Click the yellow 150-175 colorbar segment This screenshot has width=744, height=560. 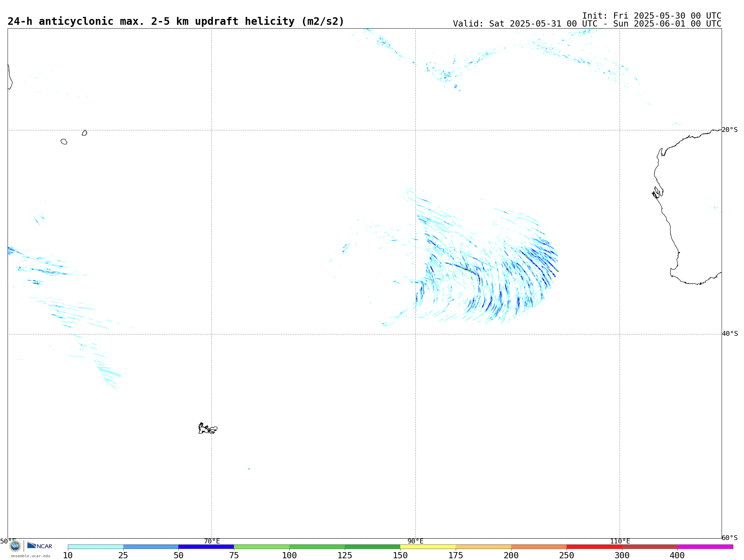[428, 547]
